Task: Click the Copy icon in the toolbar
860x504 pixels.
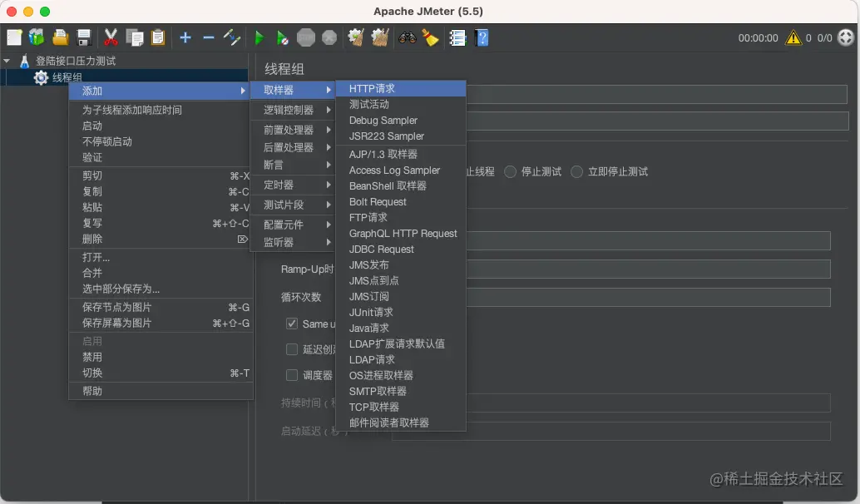Action: coord(134,37)
